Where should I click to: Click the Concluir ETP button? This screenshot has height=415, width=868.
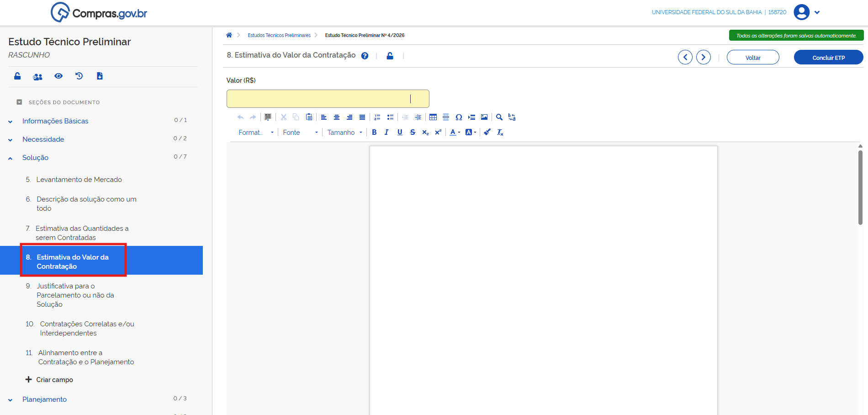(x=828, y=58)
